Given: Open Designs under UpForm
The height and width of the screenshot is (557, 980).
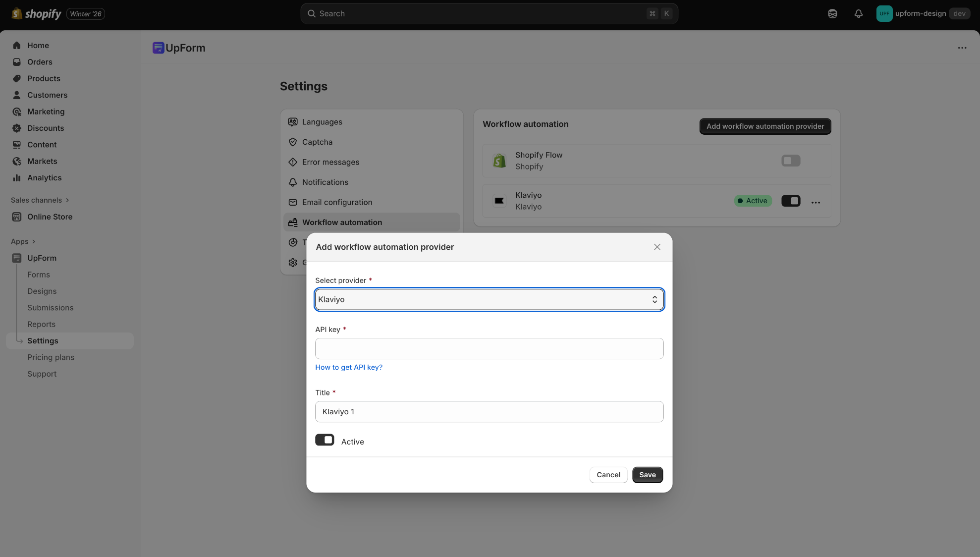Looking at the screenshot, I should 42,291.
